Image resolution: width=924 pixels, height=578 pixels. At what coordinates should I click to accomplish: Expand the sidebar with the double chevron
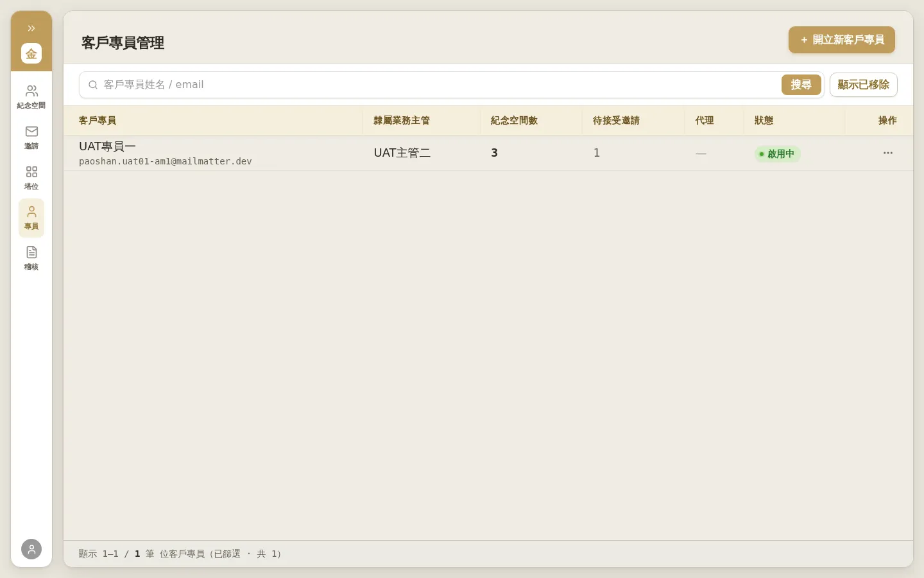(x=31, y=28)
